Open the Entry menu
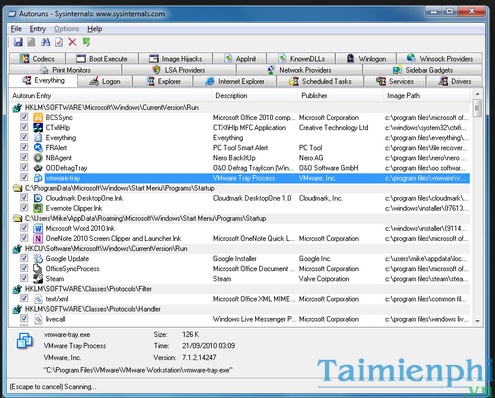 [x=38, y=29]
